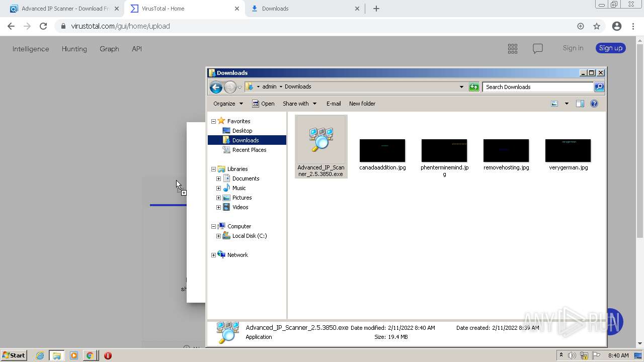Click the green refresh button in Explorer

474,87
